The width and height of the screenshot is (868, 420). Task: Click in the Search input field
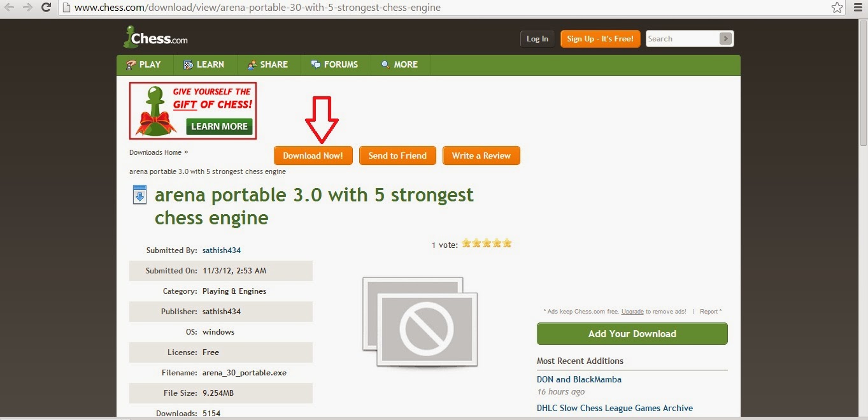(x=682, y=39)
